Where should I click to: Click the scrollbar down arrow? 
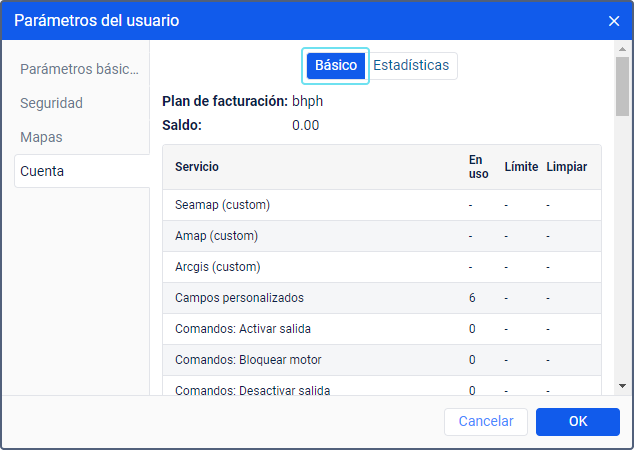point(622,385)
